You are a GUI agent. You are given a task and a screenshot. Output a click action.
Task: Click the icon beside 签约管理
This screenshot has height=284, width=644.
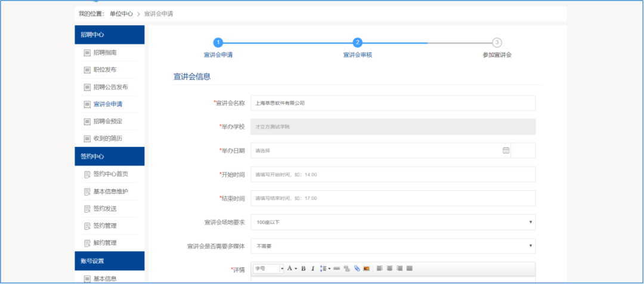point(86,226)
